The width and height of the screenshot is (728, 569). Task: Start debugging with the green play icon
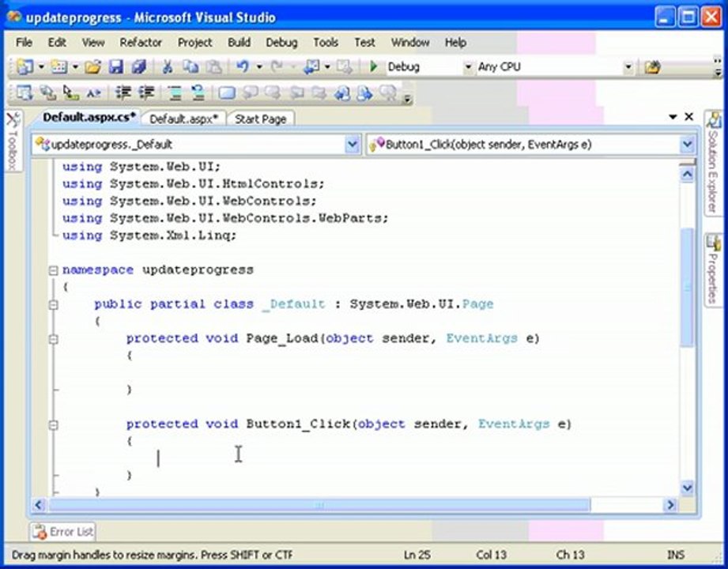[x=373, y=67]
